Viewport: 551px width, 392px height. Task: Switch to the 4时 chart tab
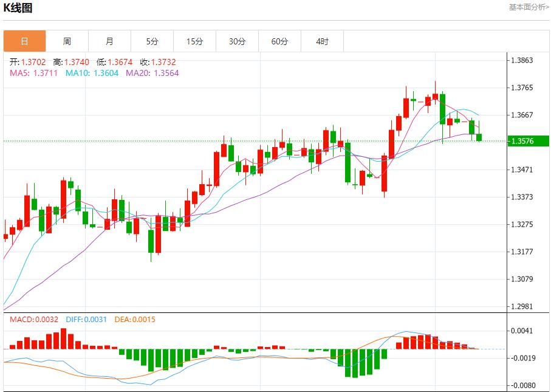click(322, 41)
